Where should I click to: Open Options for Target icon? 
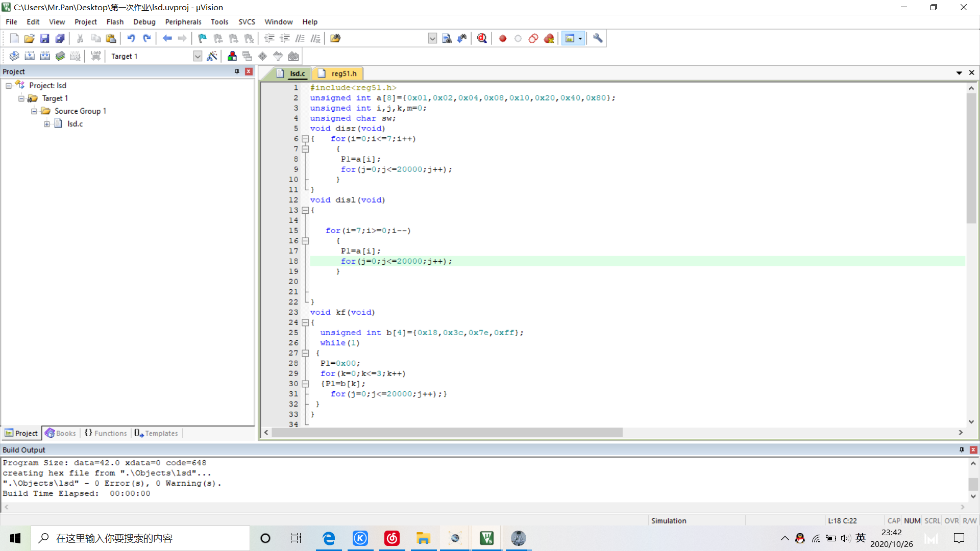coord(212,56)
